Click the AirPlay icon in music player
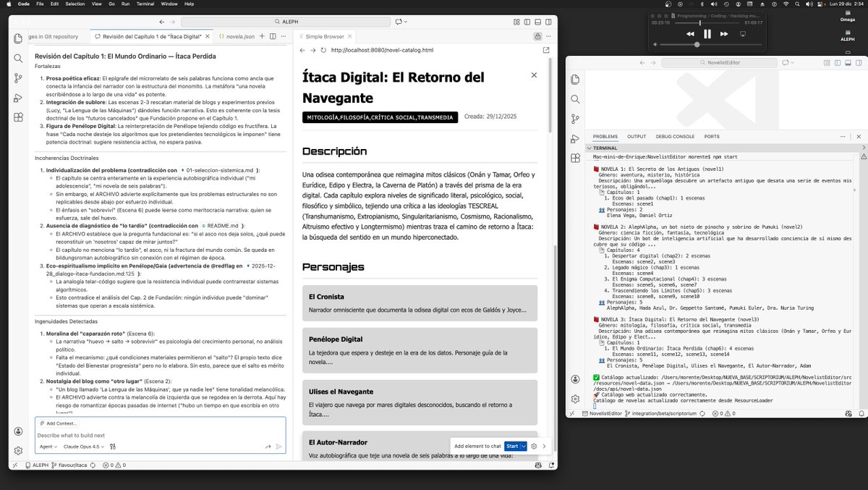The width and height of the screenshot is (868, 490). point(743,33)
